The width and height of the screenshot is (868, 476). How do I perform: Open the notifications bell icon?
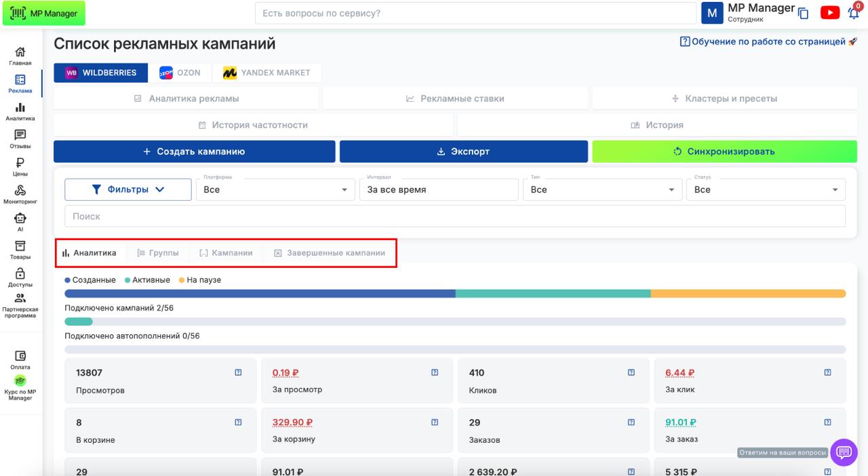853,13
